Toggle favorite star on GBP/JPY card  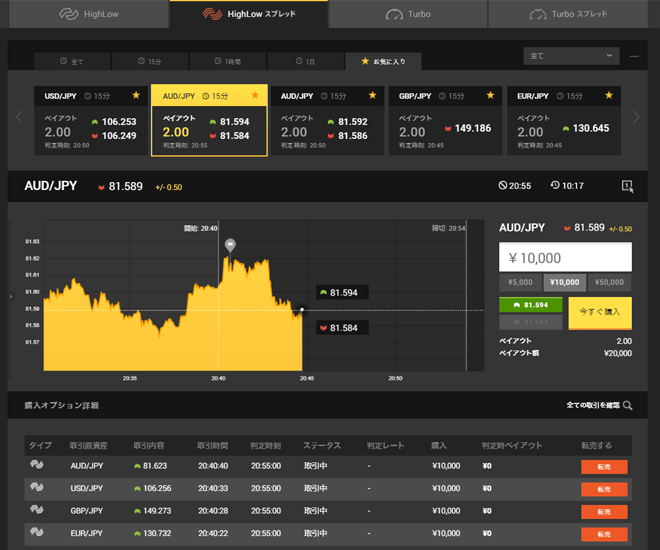(490, 95)
